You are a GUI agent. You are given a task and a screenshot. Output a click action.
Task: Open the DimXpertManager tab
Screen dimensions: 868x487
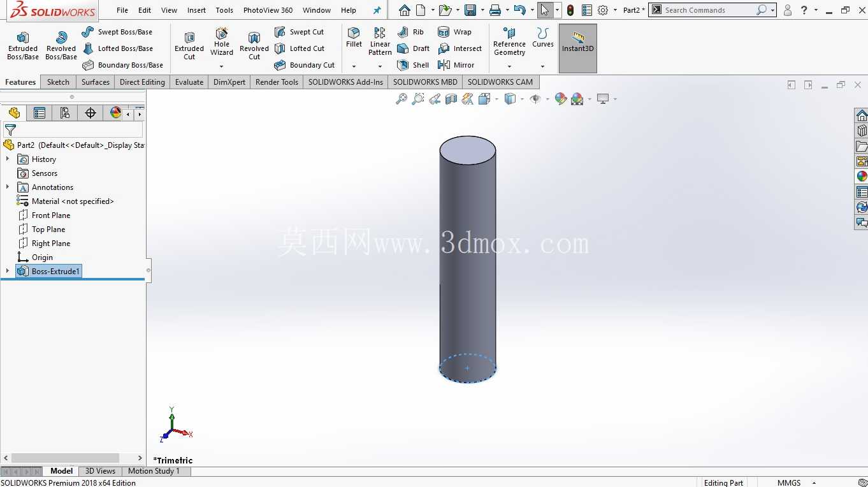coord(90,113)
